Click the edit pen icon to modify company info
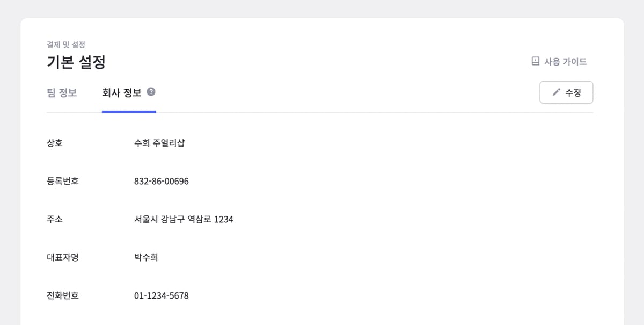This screenshot has width=644, height=325. click(x=557, y=92)
